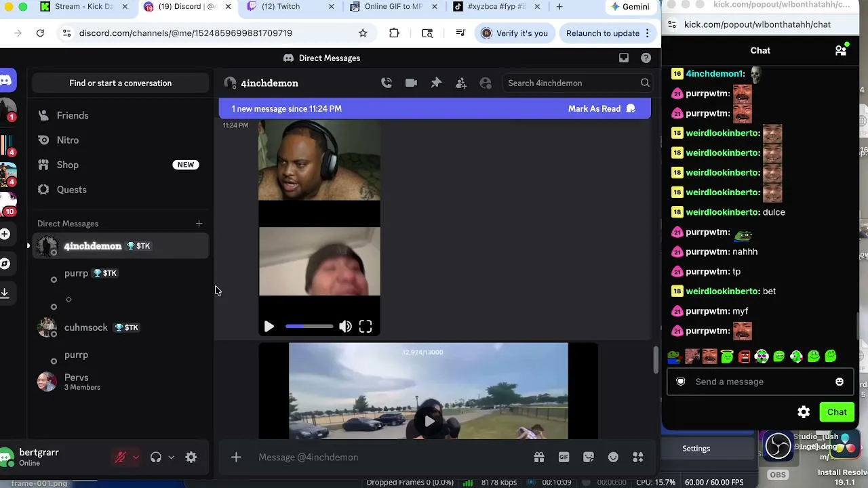Open the gift icon in message bar
This screenshot has width=868, height=488.
[x=539, y=457]
